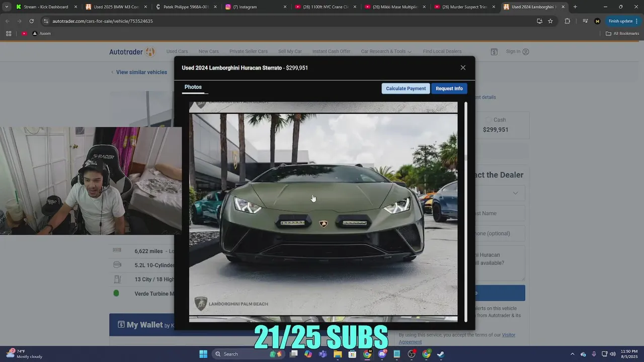Click the browser forward arrow

point(19,21)
